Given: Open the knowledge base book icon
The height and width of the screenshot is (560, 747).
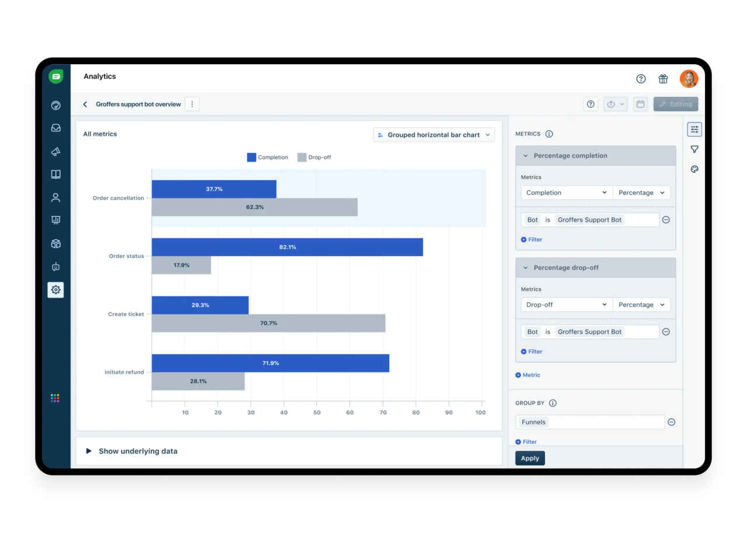Looking at the screenshot, I should [x=55, y=174].
